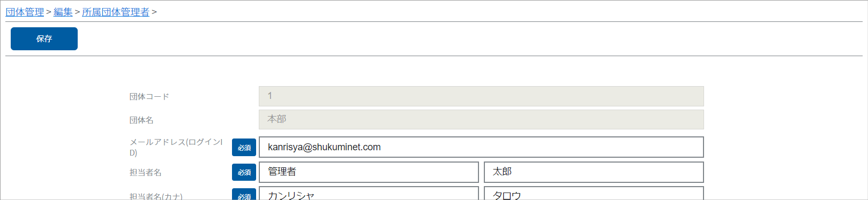Click the 団体名 label text
Image resolution: width=868 pixels, height=200 pixels.
point(141,120)
